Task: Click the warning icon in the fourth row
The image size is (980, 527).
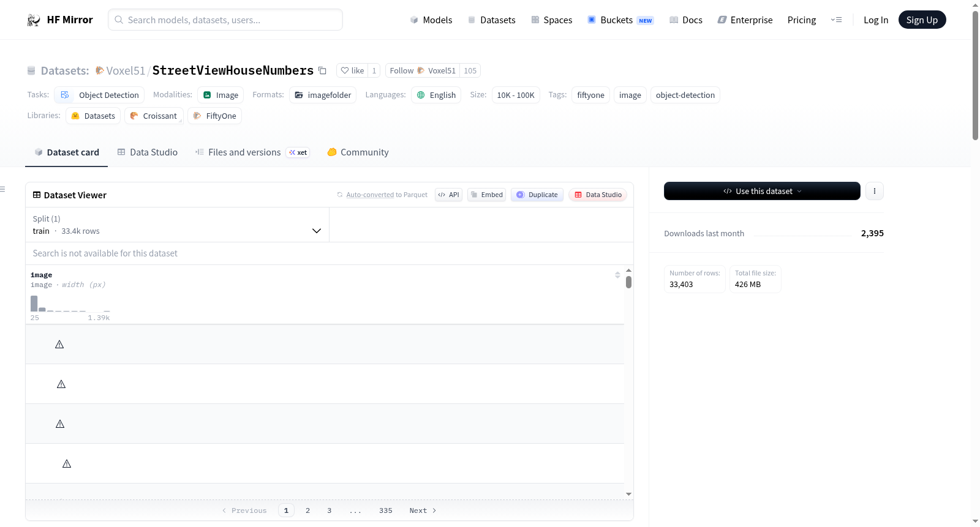Action: point(67,464)
